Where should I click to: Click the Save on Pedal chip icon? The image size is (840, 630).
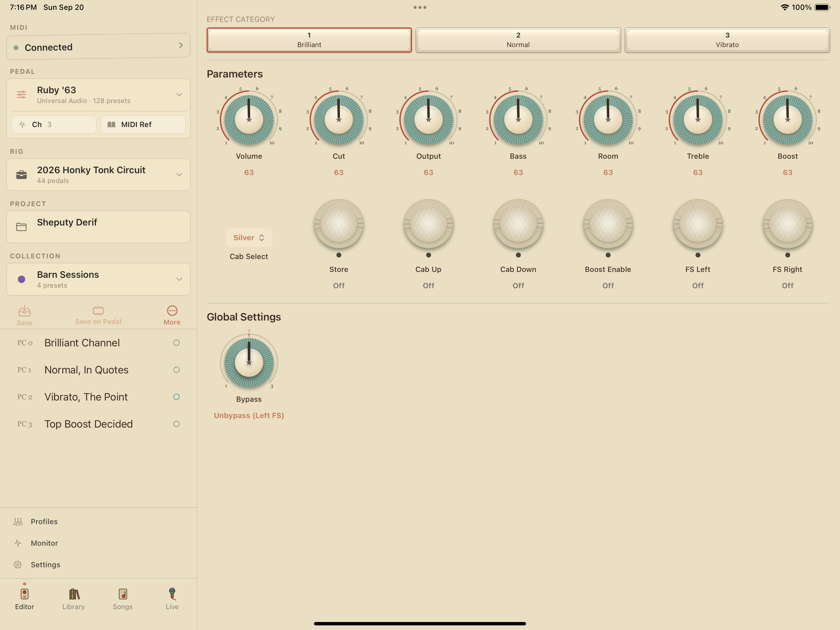point(98,310)
